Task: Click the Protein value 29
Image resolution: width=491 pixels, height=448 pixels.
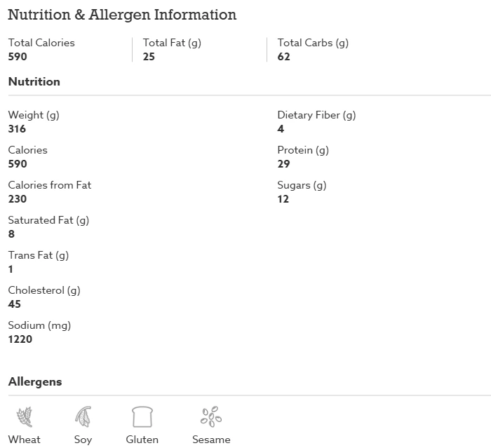Action: click(x=283, y=164)
